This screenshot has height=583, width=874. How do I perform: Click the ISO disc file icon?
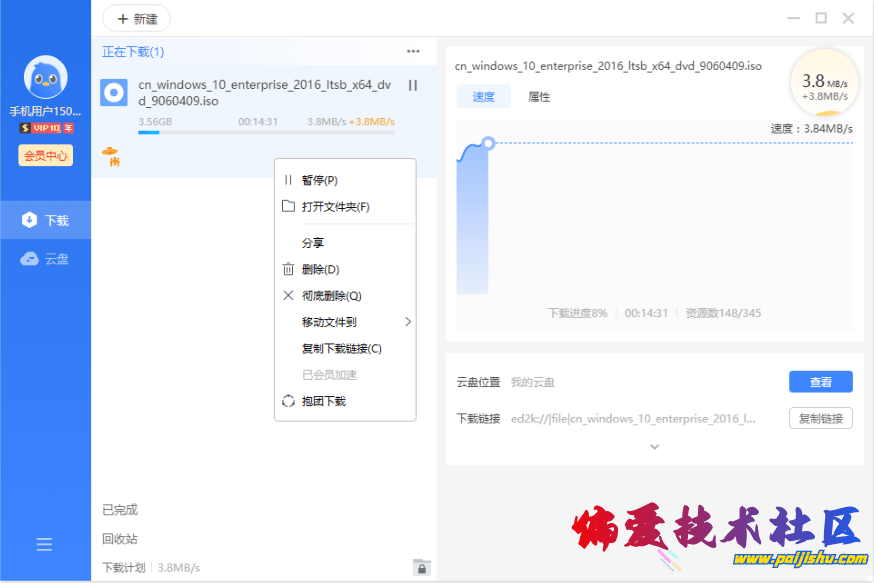tap(113, 93)
